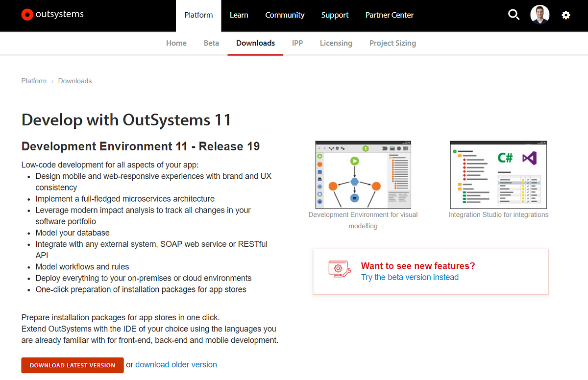The width and height of the screenshot is (588, 380).
Task: Click the beta version wrench monitor icon
Action: [x=340, y=270]
